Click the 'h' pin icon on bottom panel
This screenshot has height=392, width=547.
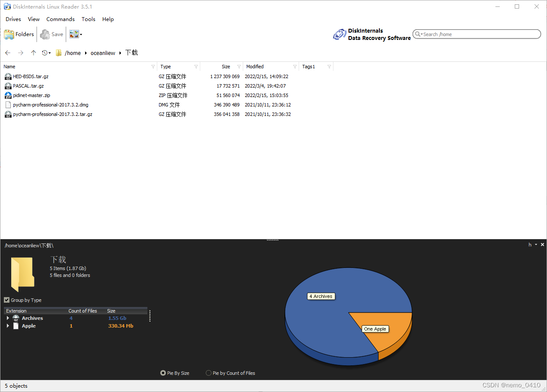(530, 245)
